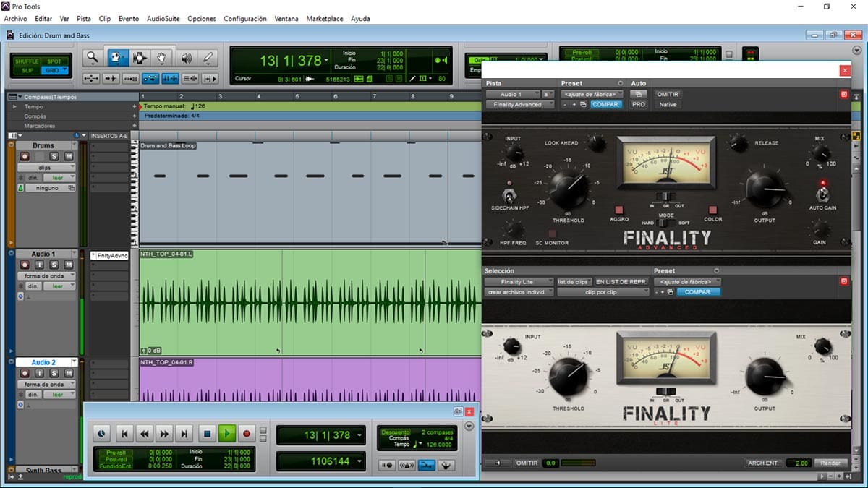Open the AudioSuite menu
Screen dimensions: 868x488
(163, 18)
